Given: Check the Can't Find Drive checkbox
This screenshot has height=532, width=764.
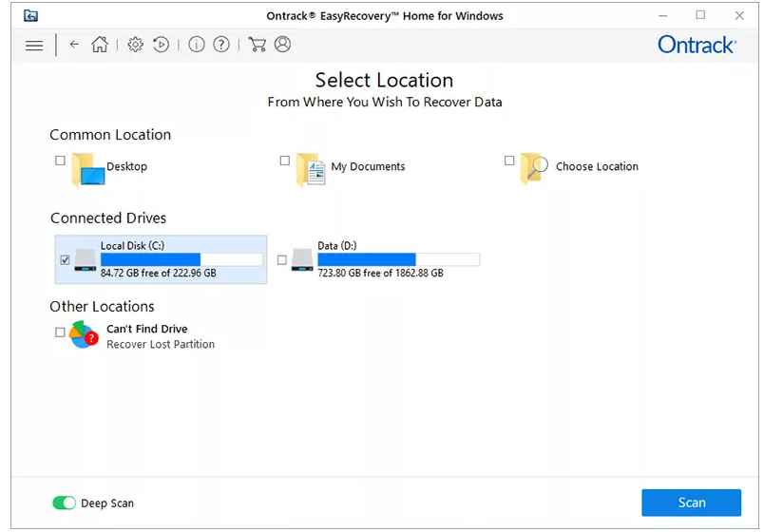Looking at the screenshot, I should click(x=60, y=332).
